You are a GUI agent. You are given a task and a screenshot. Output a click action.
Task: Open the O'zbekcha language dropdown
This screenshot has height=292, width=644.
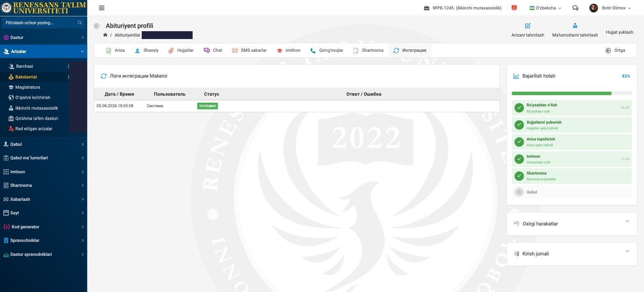[x=545, y=8]
